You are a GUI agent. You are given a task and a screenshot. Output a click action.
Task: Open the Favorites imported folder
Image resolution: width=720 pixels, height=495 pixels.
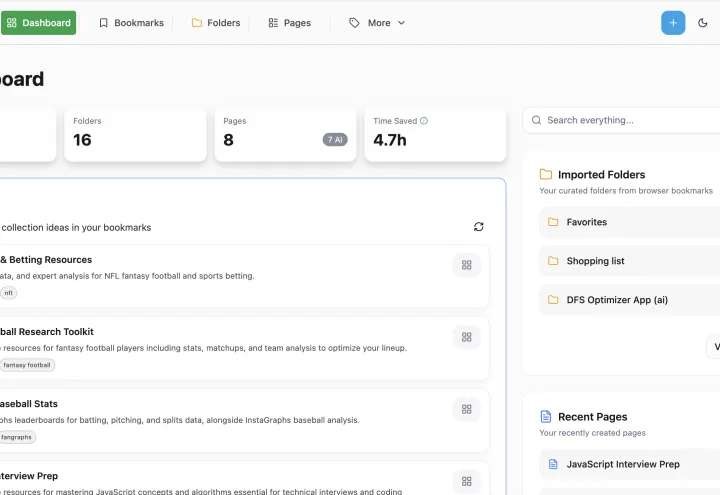point(629,222)
